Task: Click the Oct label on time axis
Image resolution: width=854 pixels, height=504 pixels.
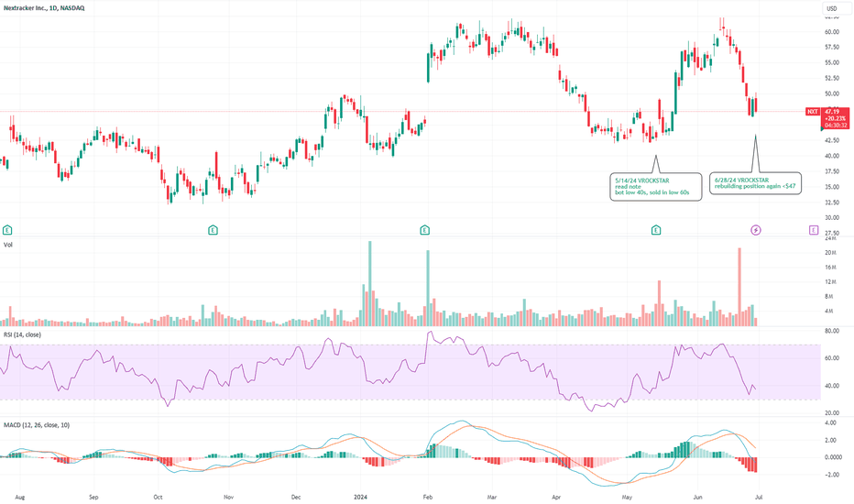Action: pyautogui.click(x=158, y=497)
